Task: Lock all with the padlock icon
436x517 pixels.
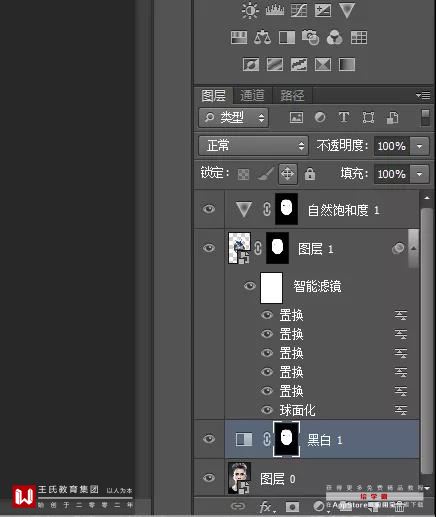Action: [x=310, y=174]
